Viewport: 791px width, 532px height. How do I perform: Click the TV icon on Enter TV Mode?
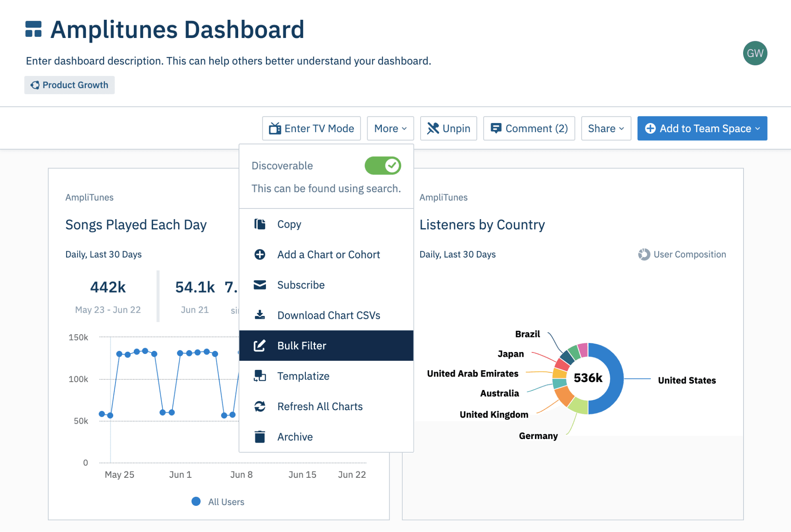pos(277,128)
